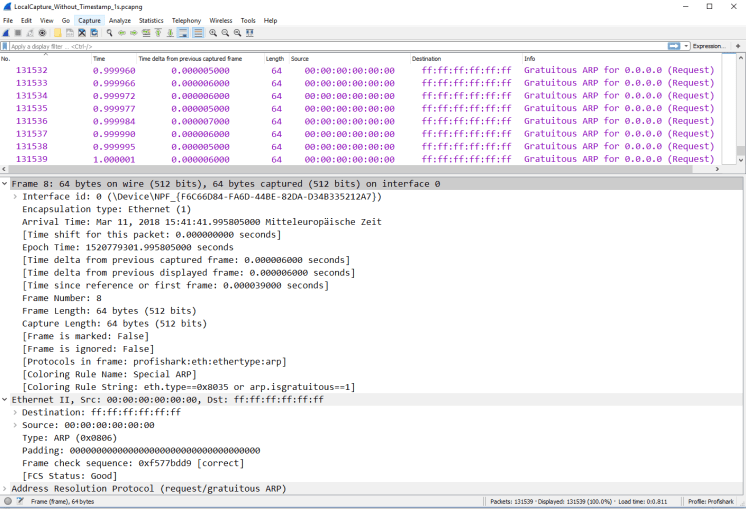The width and height of the screenshot is (746, 509).
Task: Jump to the last packet icon
Action: (170, 33)
